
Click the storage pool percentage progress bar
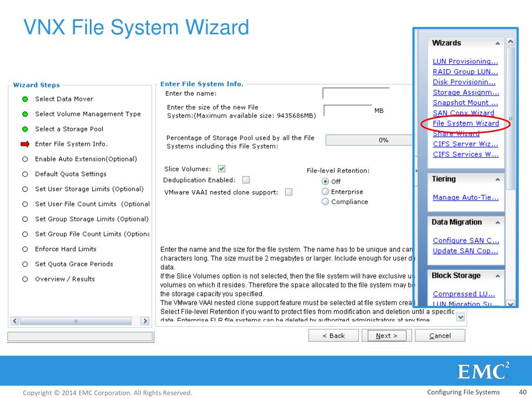coord(370,140)
